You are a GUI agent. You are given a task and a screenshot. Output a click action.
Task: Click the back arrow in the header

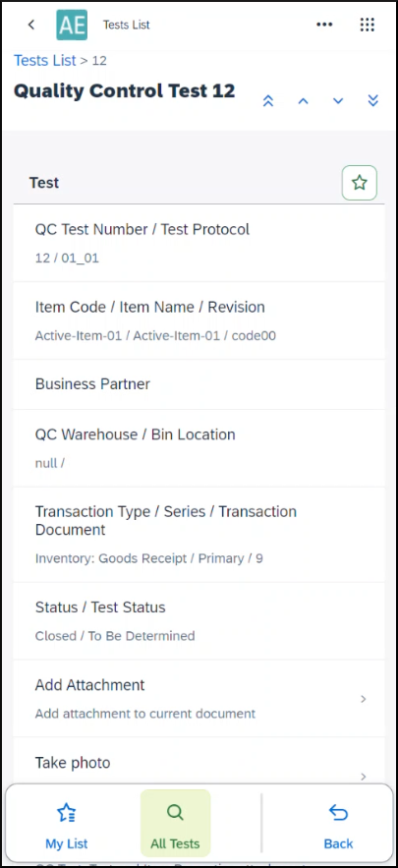click(x=31, y=25)
